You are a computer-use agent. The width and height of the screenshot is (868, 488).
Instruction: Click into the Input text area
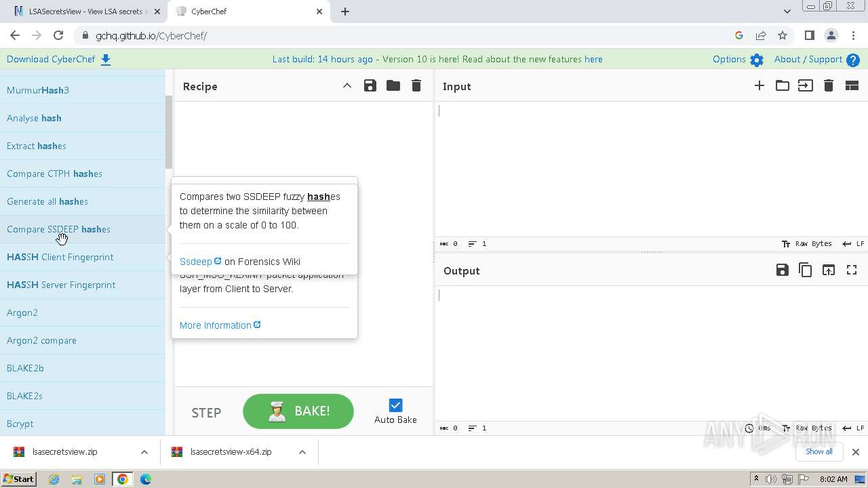(x=651, y=169)
